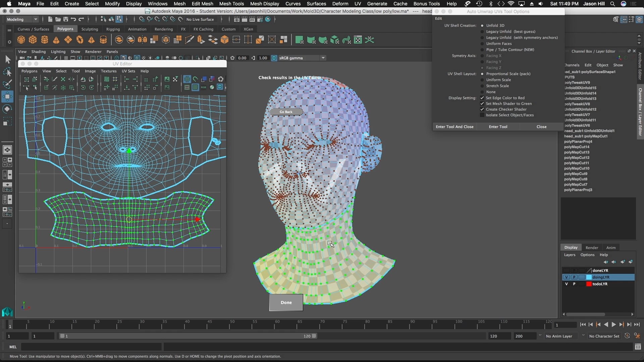
Task: Select Unfold3DUnfold15 in channel box inputs
Action: pyautogui.click(x=580, y=88)
